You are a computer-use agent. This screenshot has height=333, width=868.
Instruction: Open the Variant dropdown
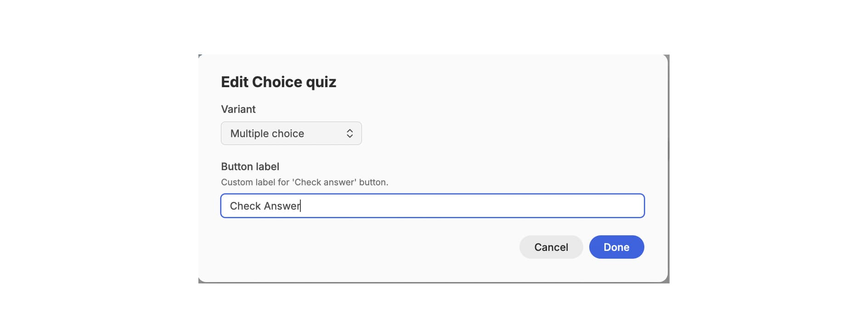tap(291, 133)
